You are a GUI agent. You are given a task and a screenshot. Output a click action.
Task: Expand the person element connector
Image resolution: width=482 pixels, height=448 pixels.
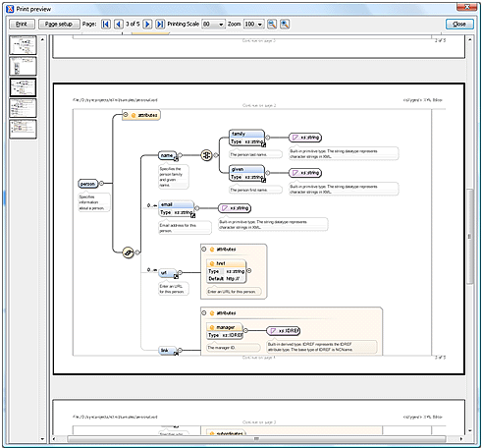tap(101, 184)
